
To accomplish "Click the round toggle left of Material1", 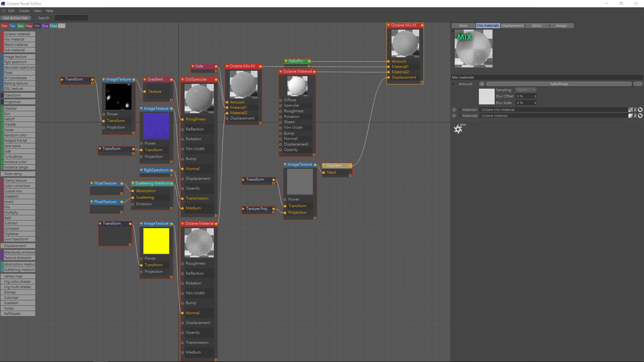I will (454, 110).
